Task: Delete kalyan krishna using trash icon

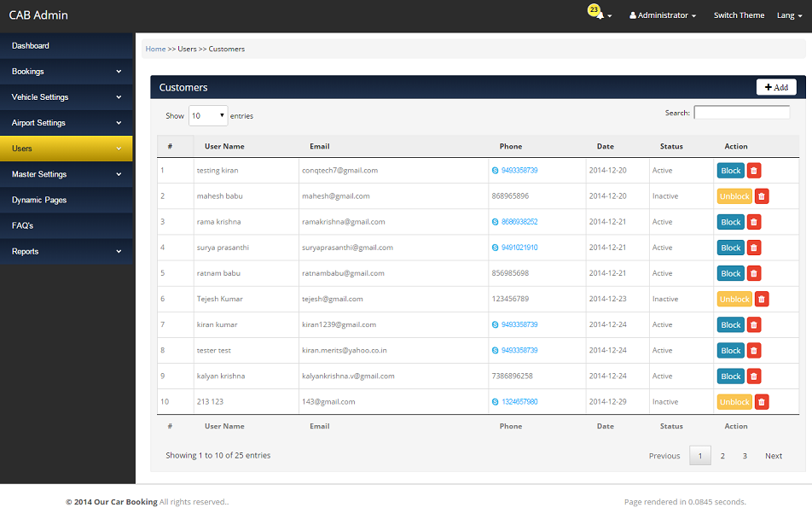Action: [x=754, y=376]
